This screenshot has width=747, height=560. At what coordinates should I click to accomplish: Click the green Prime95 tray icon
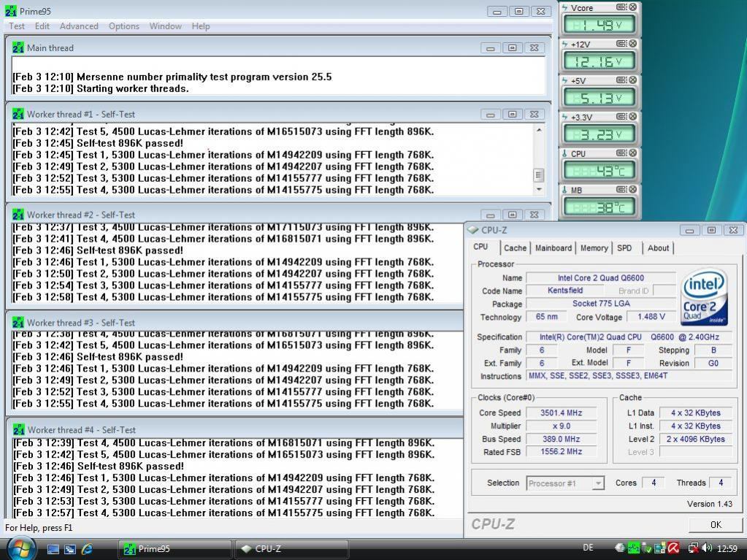pyautogui.click(x=634, y=548)
